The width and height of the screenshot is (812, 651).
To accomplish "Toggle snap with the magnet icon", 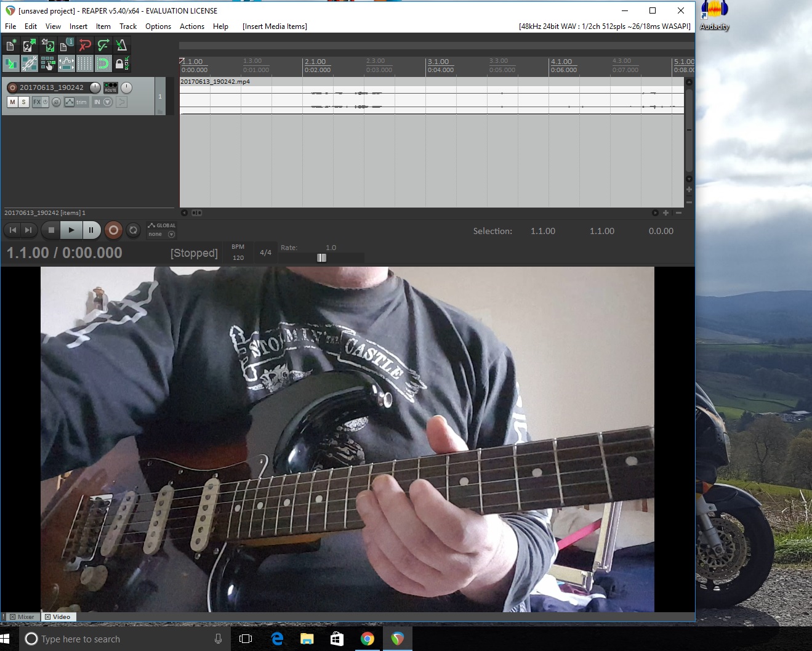I will pos(103,63).
